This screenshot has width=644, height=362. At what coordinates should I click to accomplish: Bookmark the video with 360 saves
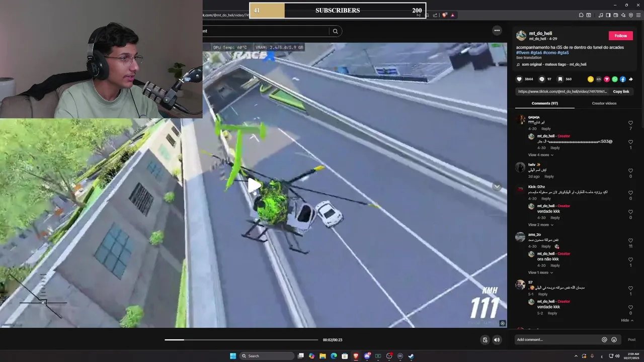tap(560, 79)
